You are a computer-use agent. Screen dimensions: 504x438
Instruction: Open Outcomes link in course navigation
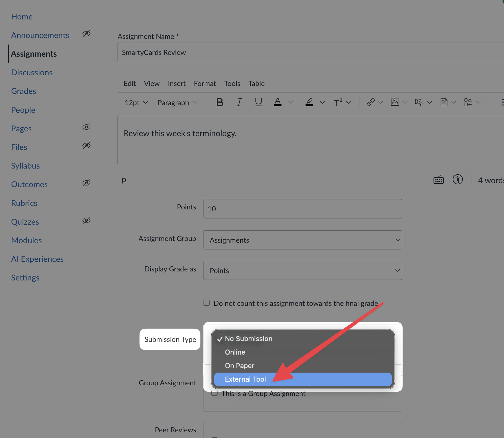[29, 184]
